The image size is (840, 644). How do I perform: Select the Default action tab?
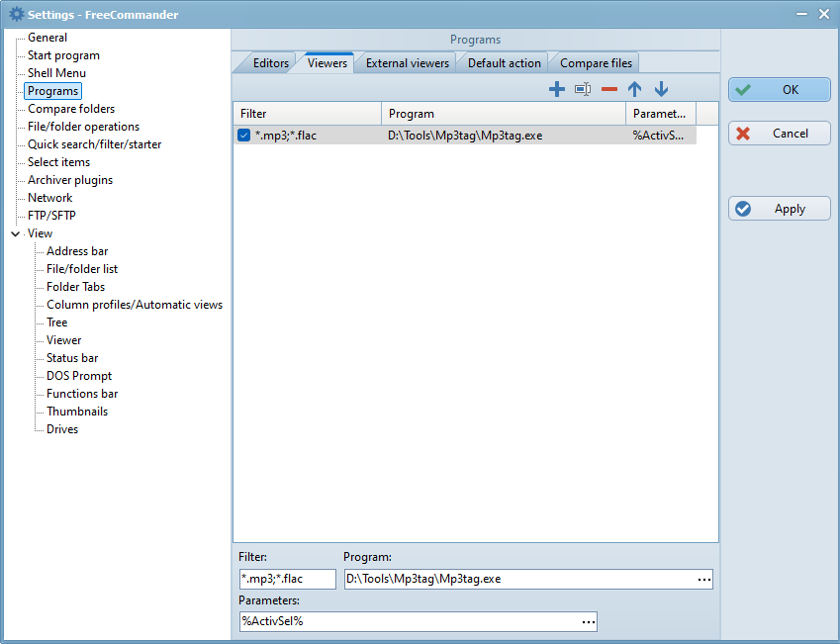pyautogui.click(x=504, y=63)
